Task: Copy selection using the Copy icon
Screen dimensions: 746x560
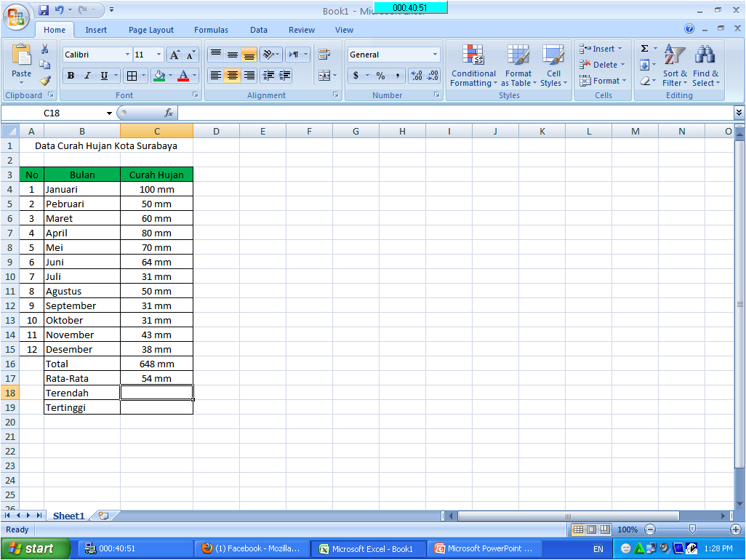Action: 45,65
